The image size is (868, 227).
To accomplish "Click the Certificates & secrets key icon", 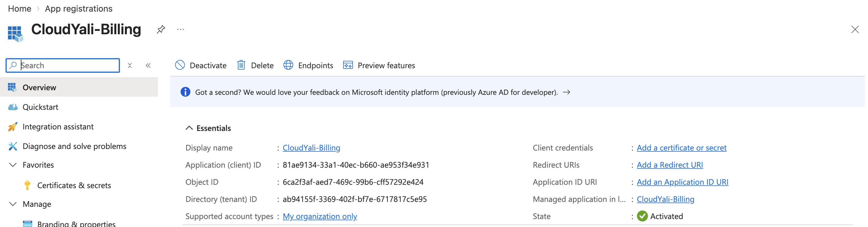I will 27,185.
